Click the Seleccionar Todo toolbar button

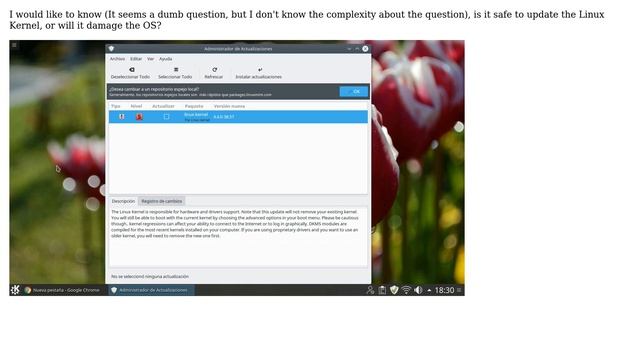click(x=175, y=73)
